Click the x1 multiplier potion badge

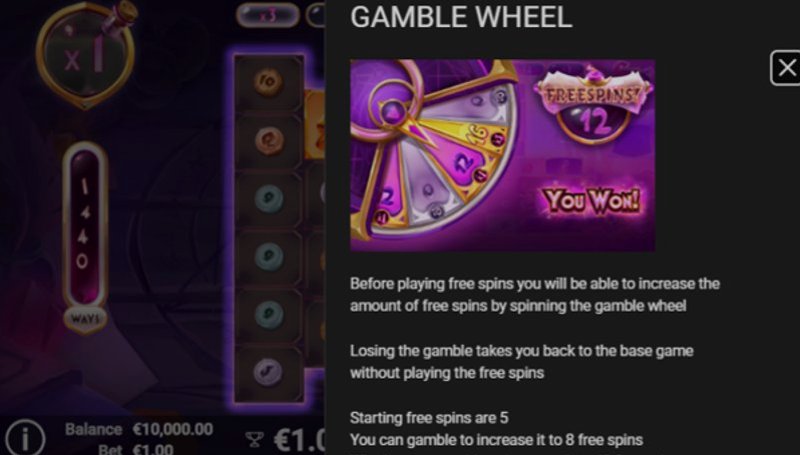(85, 55)
